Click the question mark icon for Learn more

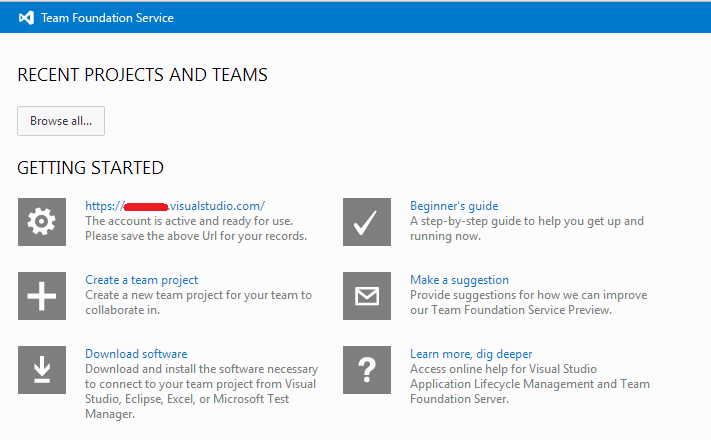[367, 370]
